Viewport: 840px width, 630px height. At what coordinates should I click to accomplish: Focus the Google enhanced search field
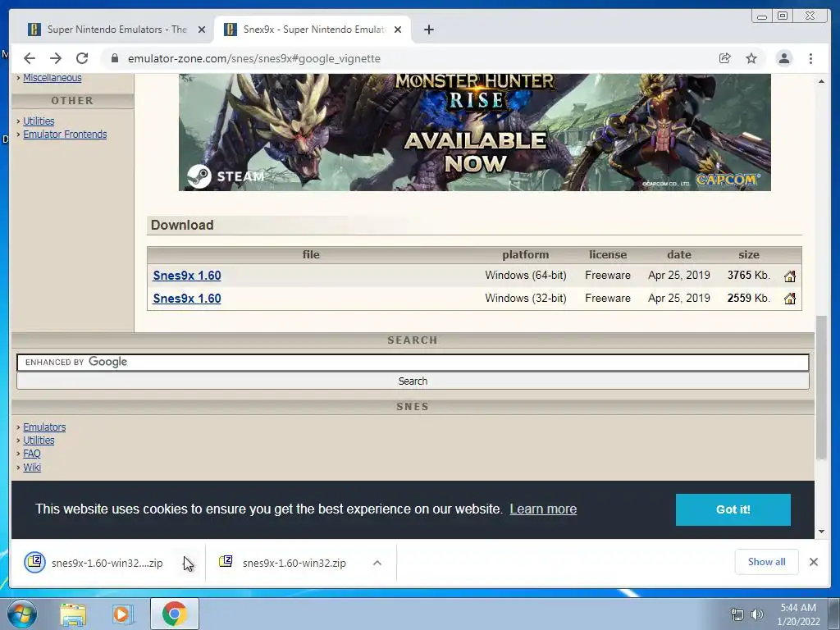[x=413, y=362]
